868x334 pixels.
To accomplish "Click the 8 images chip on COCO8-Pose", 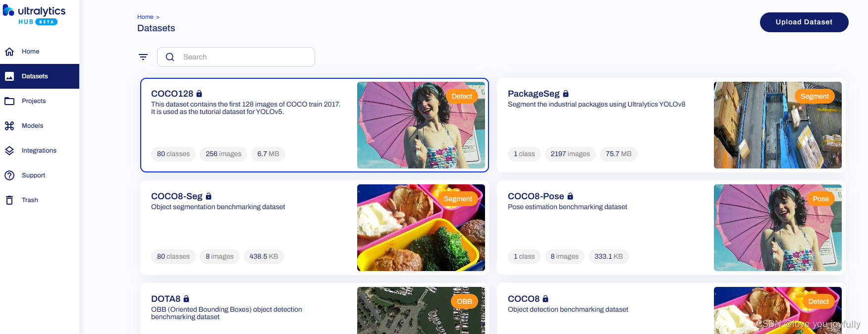I will [564, 256].
